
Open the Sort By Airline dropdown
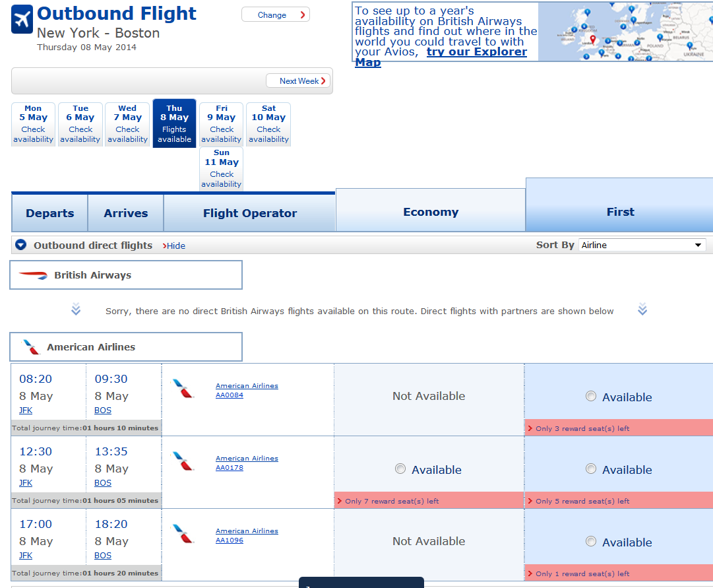pos(642,245)
